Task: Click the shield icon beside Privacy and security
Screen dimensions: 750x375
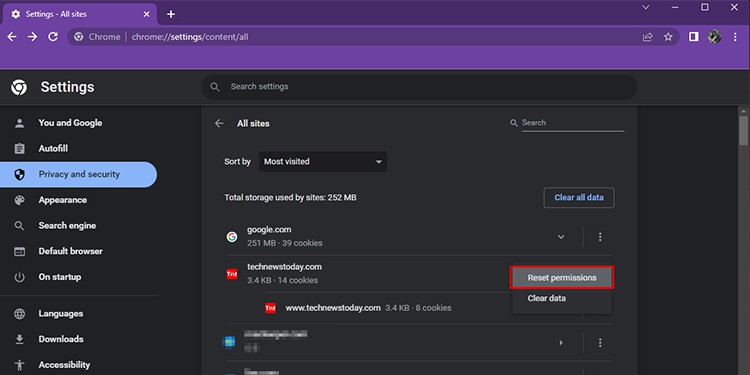Action: tap(20, 175)
